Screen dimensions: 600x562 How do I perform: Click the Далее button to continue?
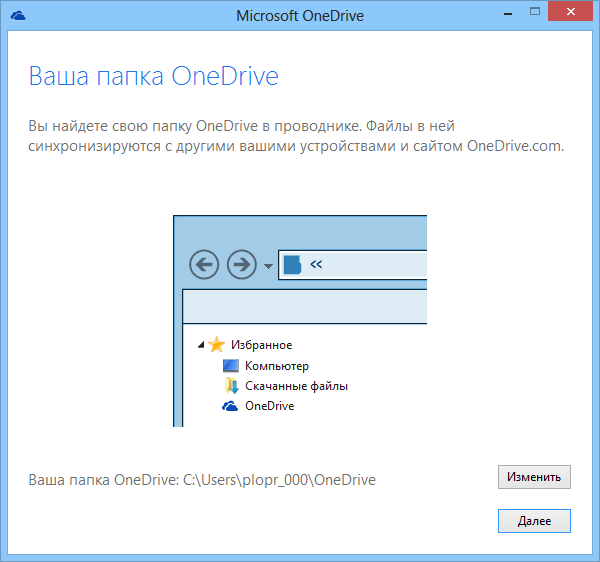pyautogui.click(x=534, y=521)
